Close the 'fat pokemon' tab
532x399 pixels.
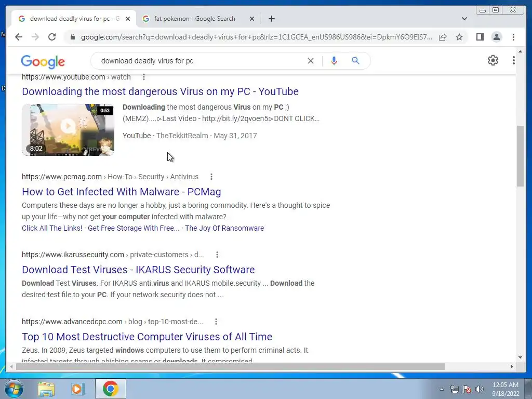pos(252,19)
